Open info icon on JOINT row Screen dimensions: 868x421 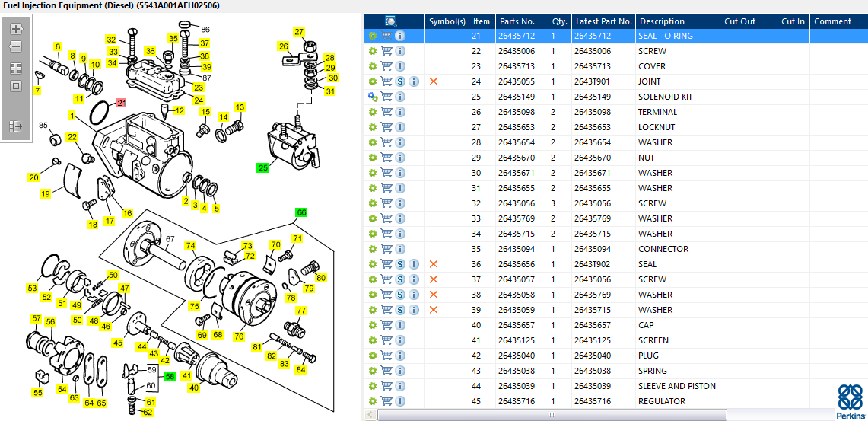(415, 81)
